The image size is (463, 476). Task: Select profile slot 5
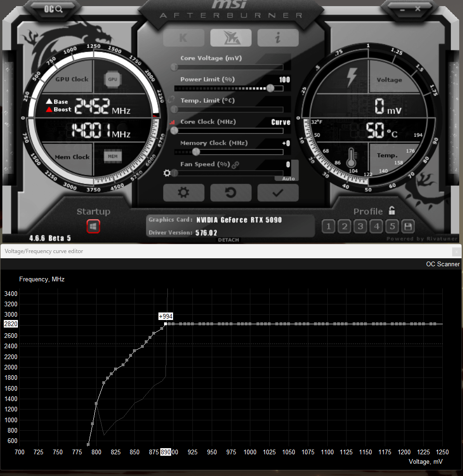[392, 226]
